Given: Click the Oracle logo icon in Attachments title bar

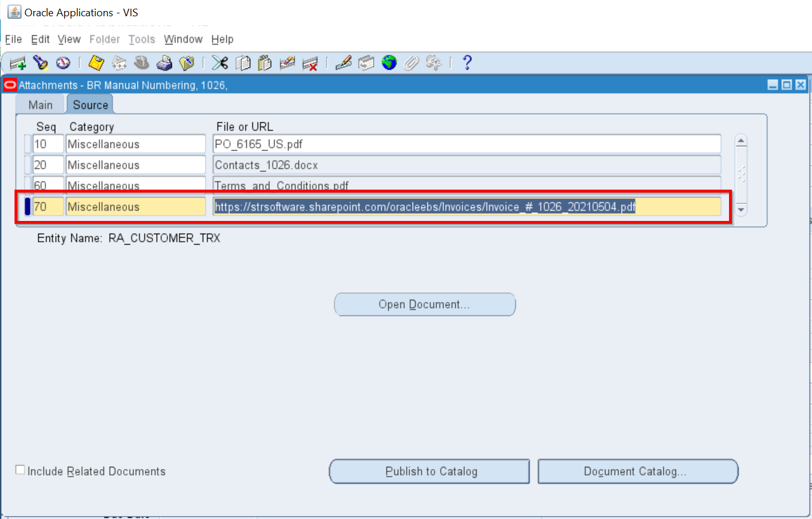Looking at the screenshot, I should (10, 85).
